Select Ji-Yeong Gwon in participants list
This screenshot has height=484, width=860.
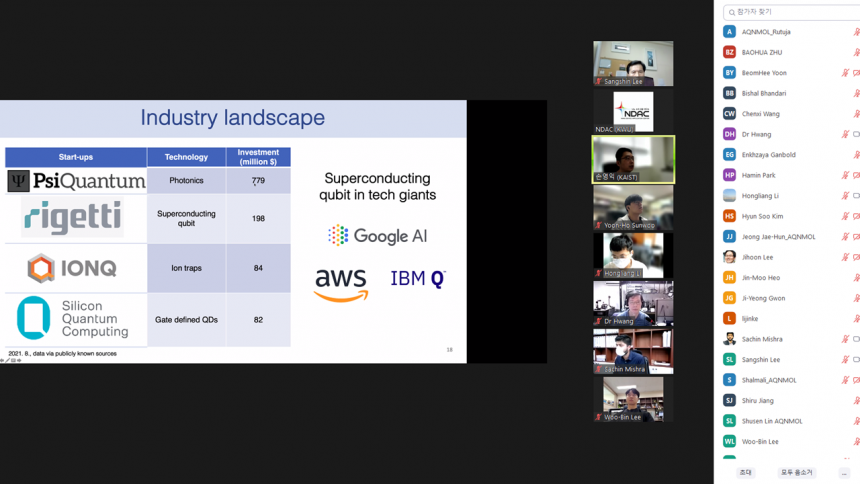[x=763, y=298]
